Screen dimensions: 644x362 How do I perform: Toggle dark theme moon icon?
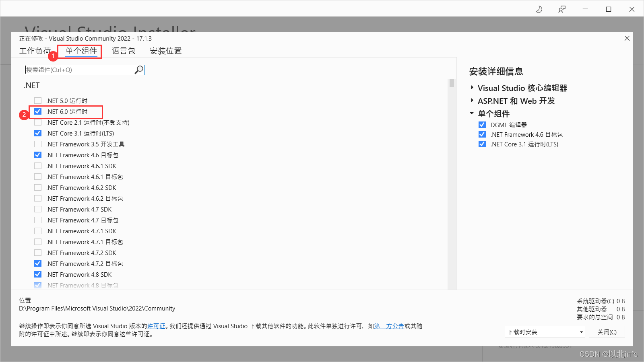[539, 9]
